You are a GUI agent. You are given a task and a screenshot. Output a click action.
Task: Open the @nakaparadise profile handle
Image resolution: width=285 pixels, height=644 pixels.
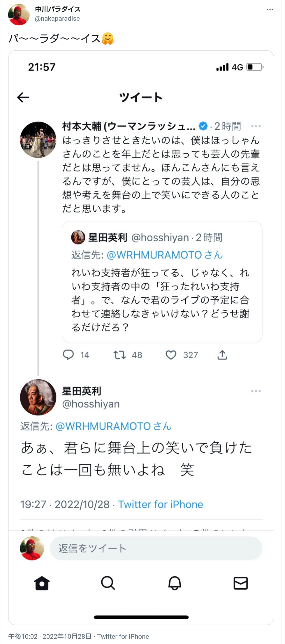(x=57, y=19)
